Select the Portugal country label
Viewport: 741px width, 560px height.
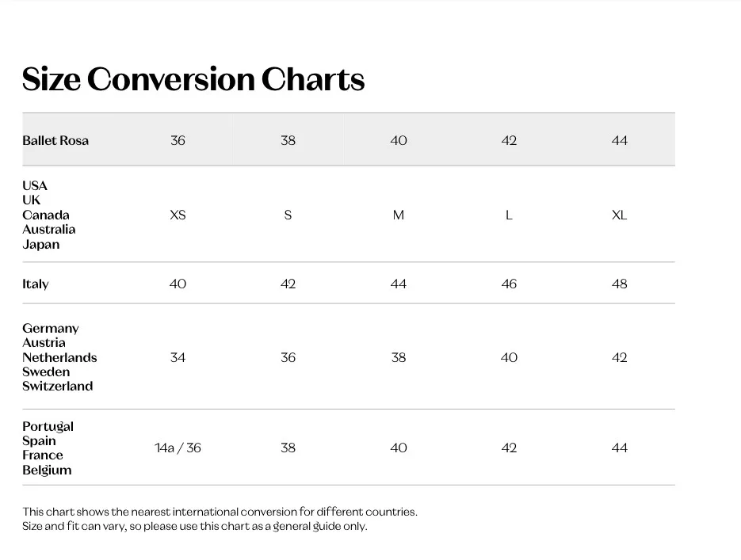(48, 426)
